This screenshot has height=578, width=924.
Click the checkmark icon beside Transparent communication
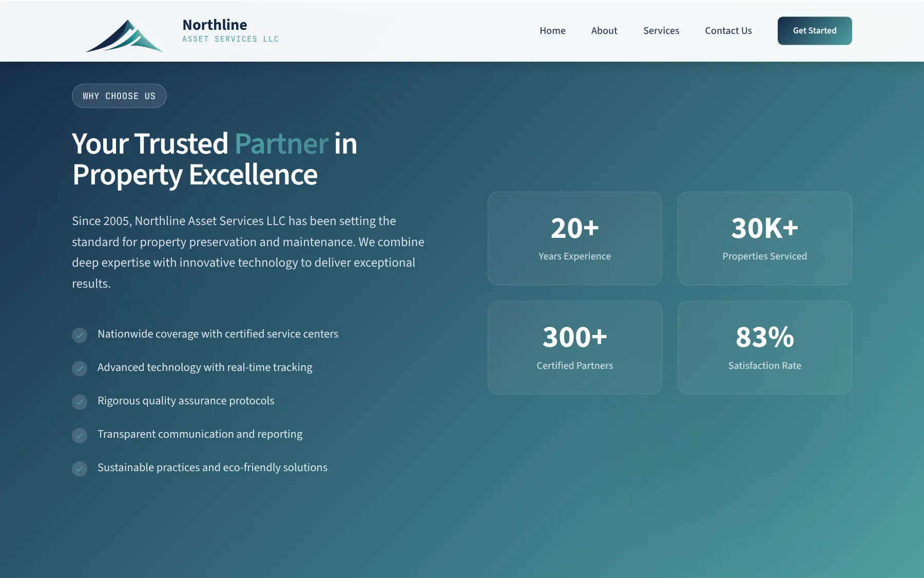80,435
